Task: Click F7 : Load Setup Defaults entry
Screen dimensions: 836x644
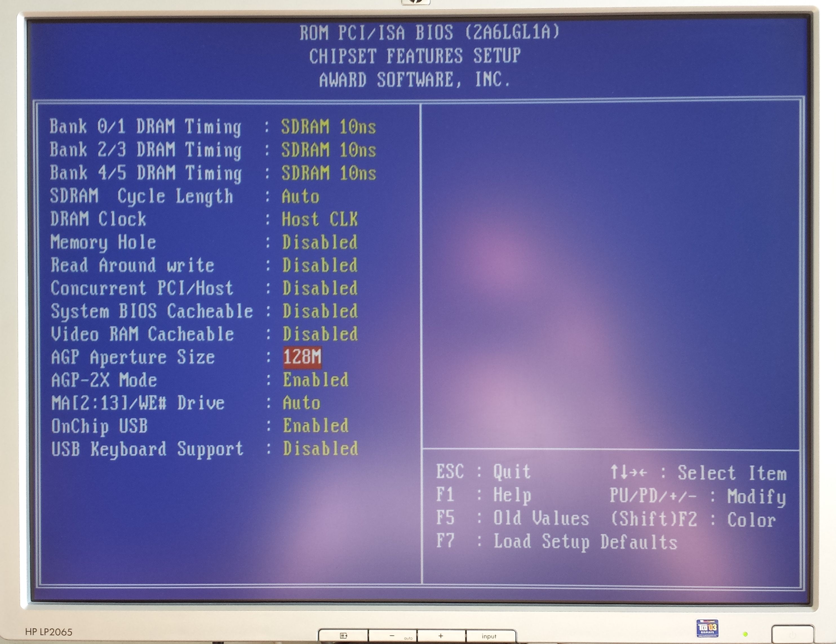Action: (557, 542)
